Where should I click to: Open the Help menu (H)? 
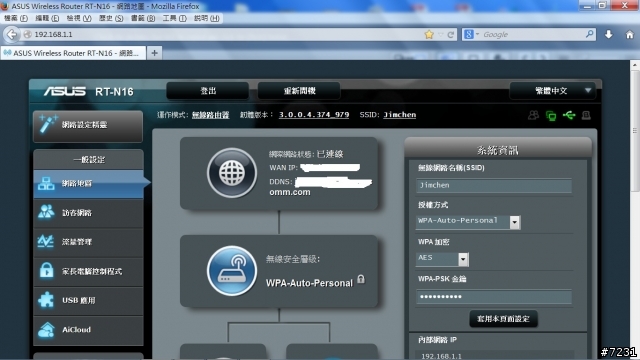pyautogui.click(x=207, y=18)
